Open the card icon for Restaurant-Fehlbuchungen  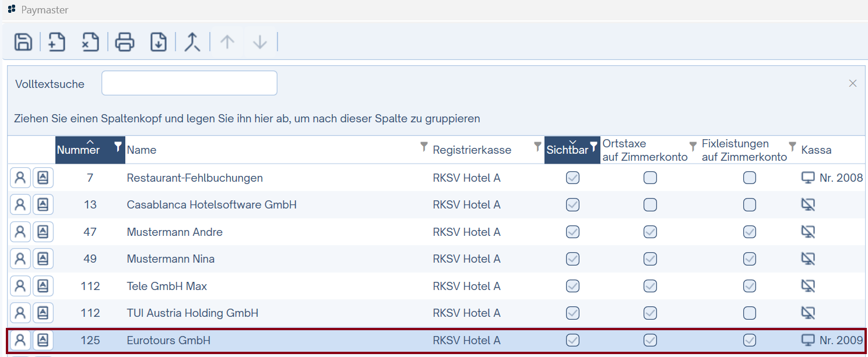[x=43, y=177]
